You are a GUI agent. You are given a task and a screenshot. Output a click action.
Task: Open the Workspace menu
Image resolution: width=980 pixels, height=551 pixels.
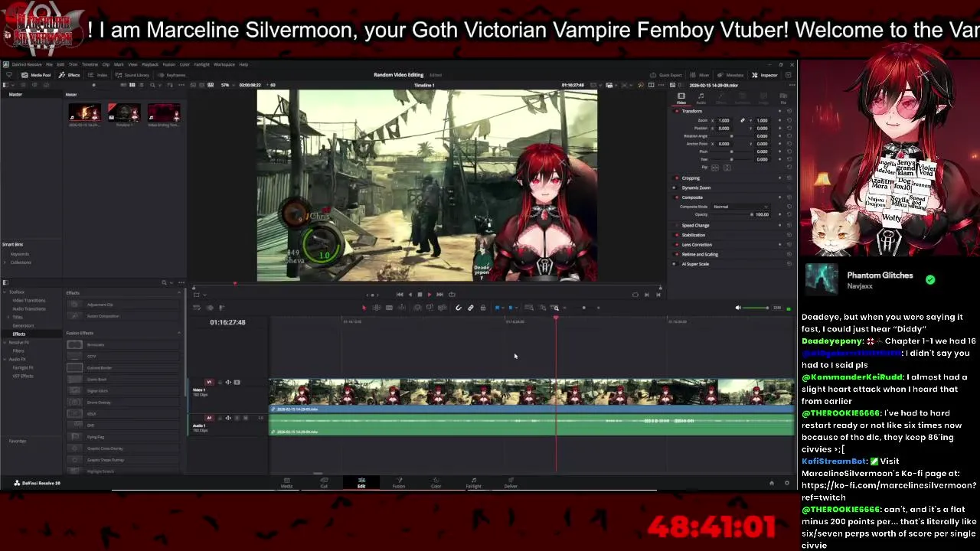point(224,64)
